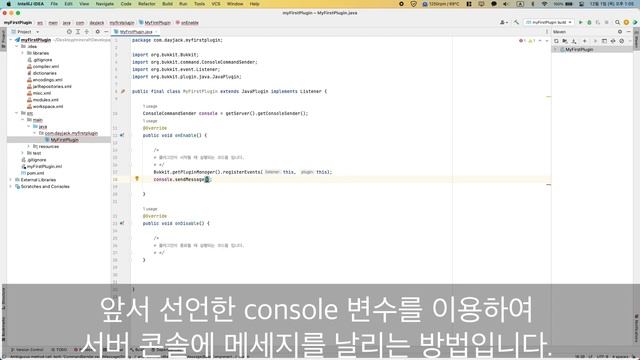Click the Build hammer icon
Image resolution: width=640 pixels, height=360 pixels.
(x=516, y=22)
